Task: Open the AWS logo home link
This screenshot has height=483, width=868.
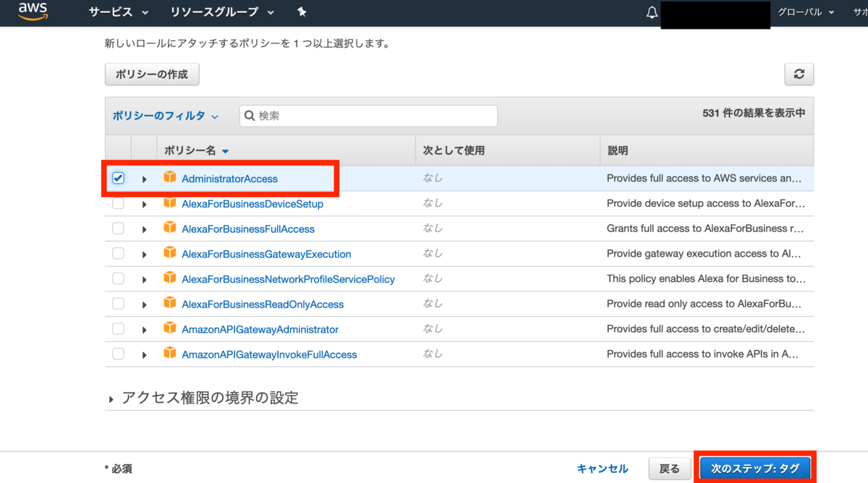Action: (33, 11)
